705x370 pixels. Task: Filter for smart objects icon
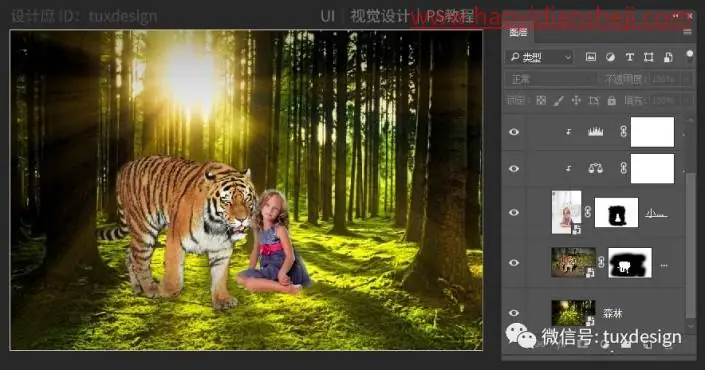click(x=668, y=57)
